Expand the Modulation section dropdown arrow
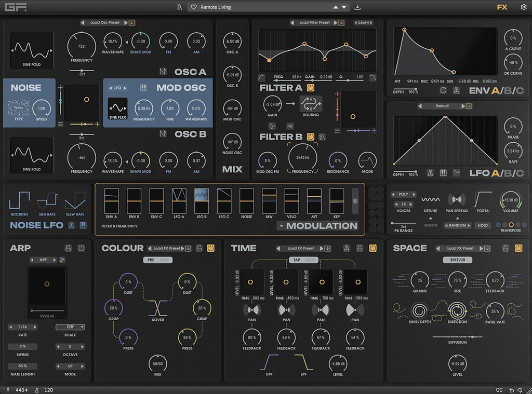532x394 pixels. (281, 226)
